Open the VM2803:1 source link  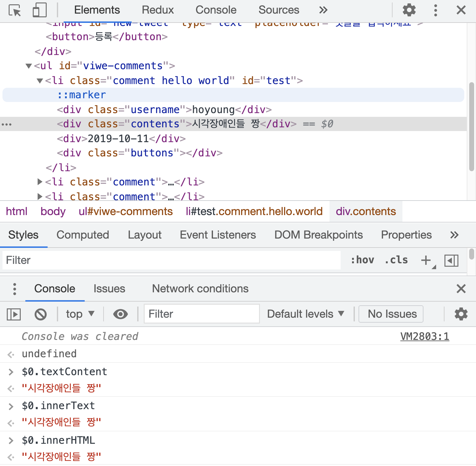(x=425, y=336)
